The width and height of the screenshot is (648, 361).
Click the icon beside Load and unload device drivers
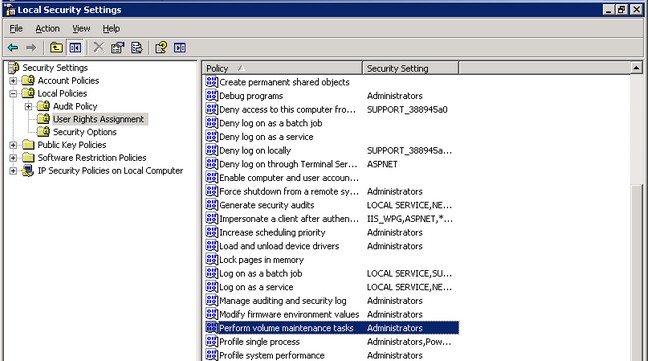coord(212,246)
